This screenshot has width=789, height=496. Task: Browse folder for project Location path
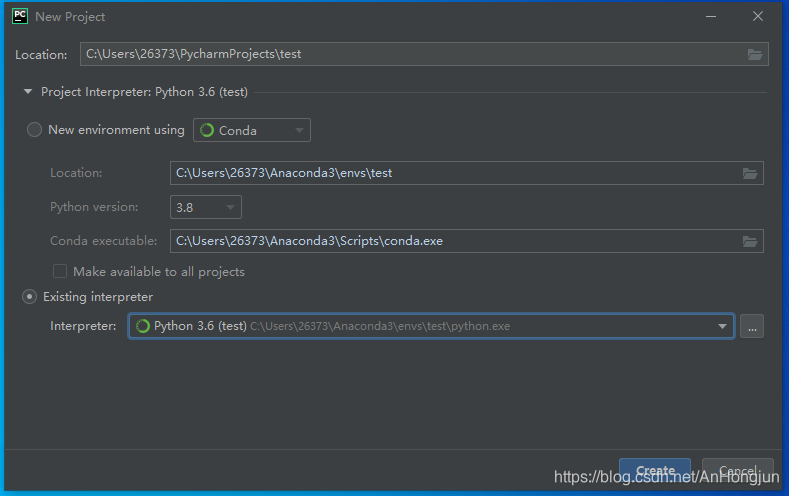[754, 54]
